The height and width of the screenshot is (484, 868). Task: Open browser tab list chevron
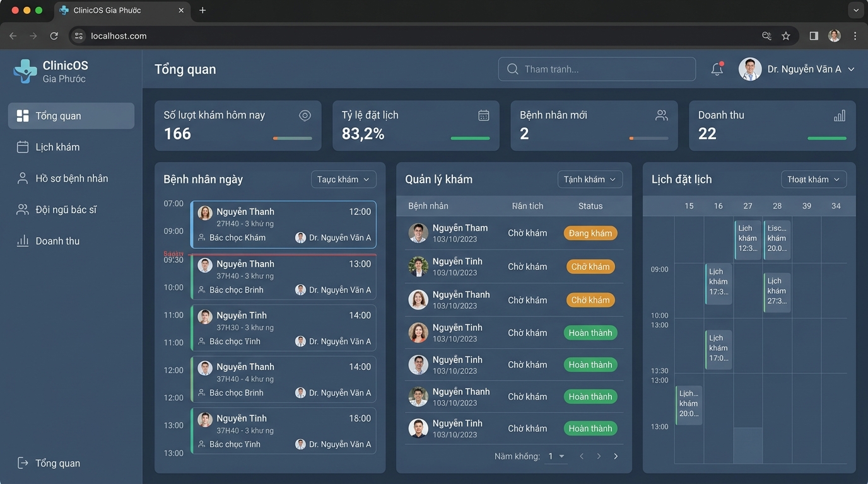856,10
